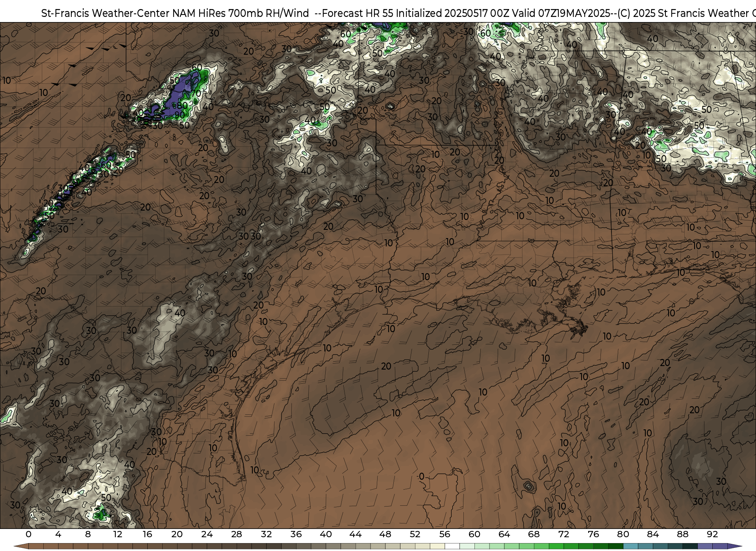The image size is (756, 551).
Task: Click the "90" contour label on the map
Action: (x=180, y=115)
